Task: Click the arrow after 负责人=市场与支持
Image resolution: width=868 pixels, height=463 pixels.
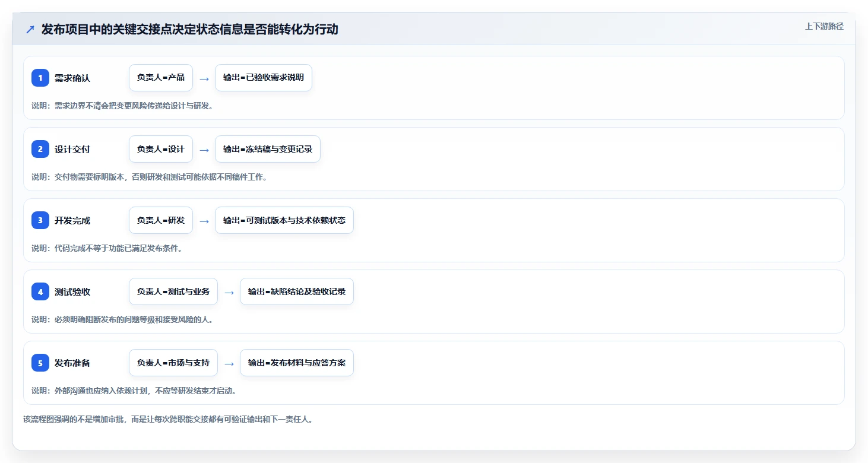Action: 229,363
